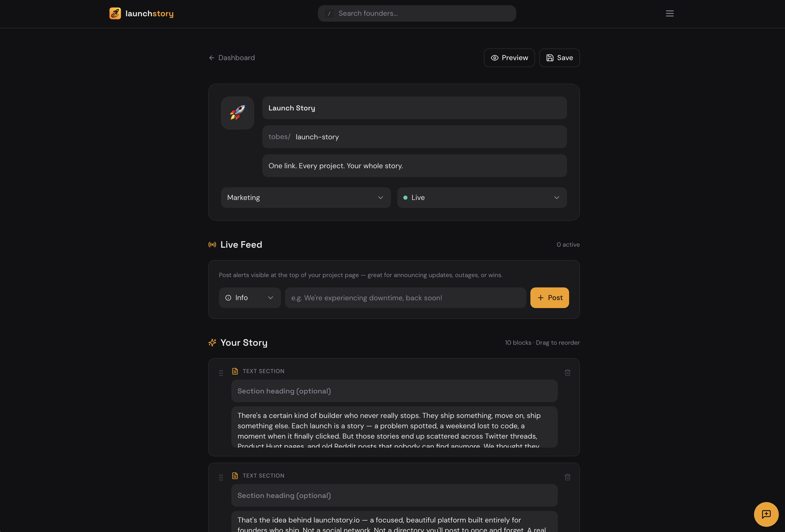Image resolution: width=785 pixels, height=532 pixels.
Task: Open the Marketing category dropdown
Action: pos(305,197)
